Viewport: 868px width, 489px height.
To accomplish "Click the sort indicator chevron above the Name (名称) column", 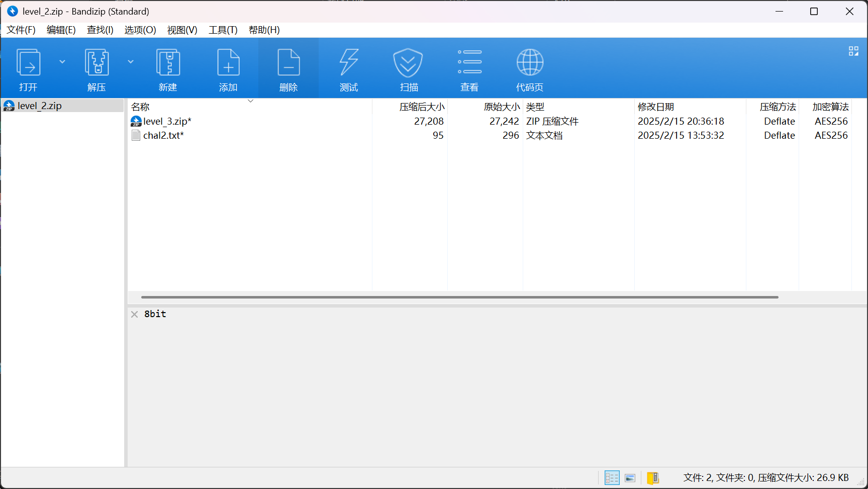I will point(250,101).
